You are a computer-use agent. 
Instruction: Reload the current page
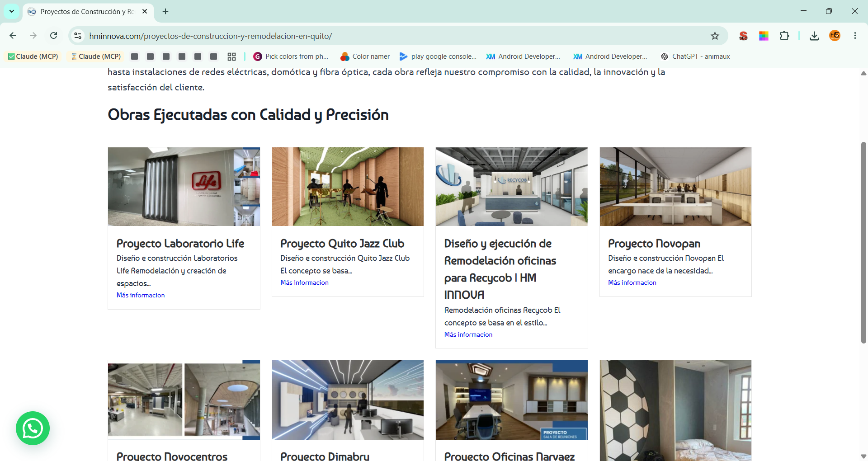(x=53, y=36)
